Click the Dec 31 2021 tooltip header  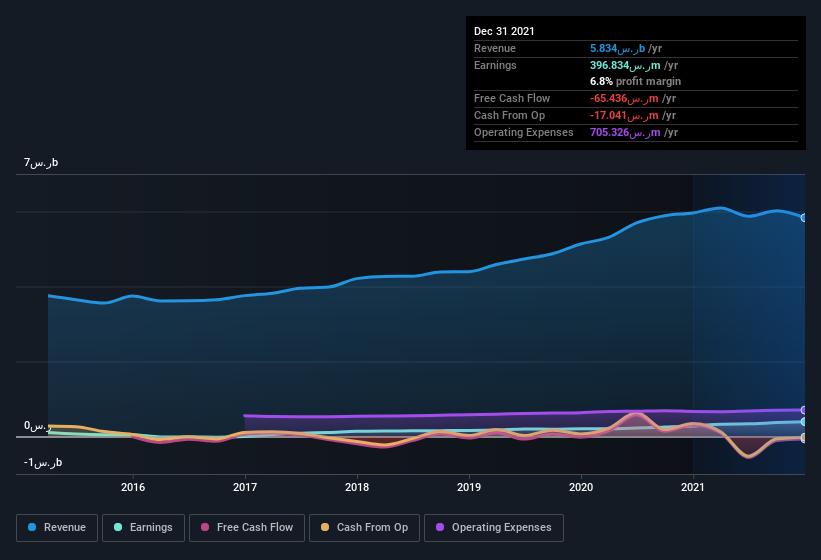coord(504,31)
